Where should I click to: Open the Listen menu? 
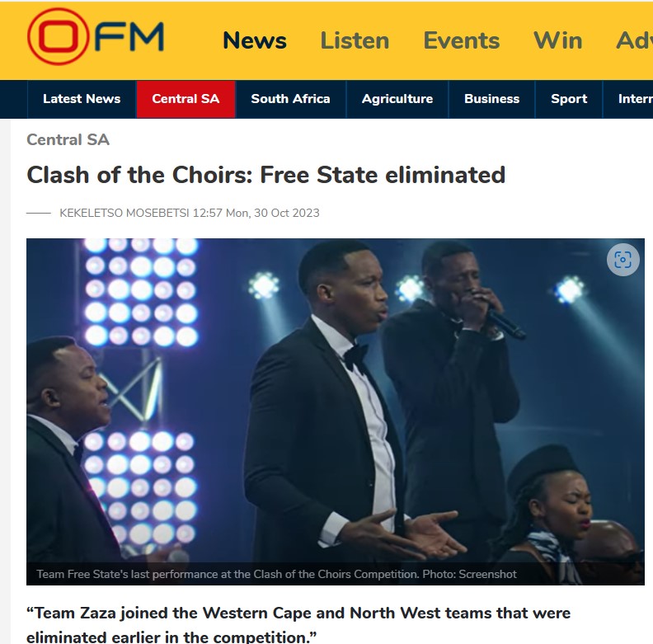pyautogui.click(x=355, y=40)
